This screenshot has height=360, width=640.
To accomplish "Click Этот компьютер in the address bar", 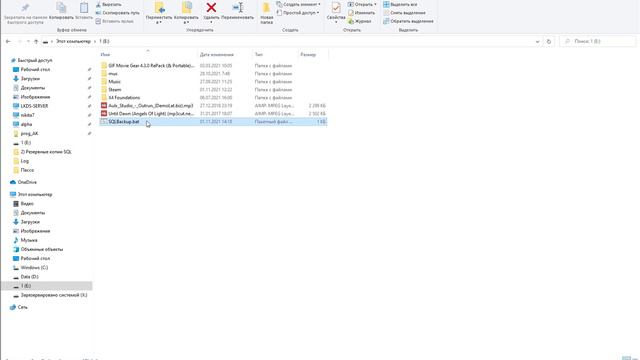I will (x=73, y=41).
